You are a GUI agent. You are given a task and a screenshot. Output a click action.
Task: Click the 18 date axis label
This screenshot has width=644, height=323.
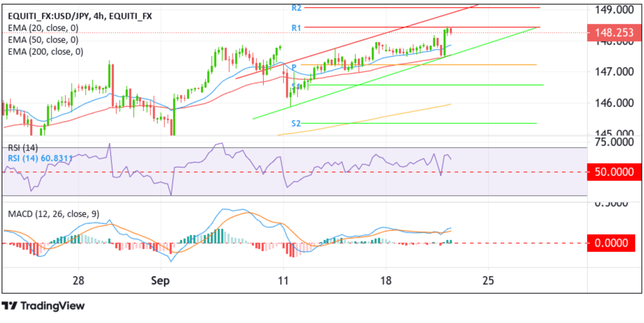point(386,281)
